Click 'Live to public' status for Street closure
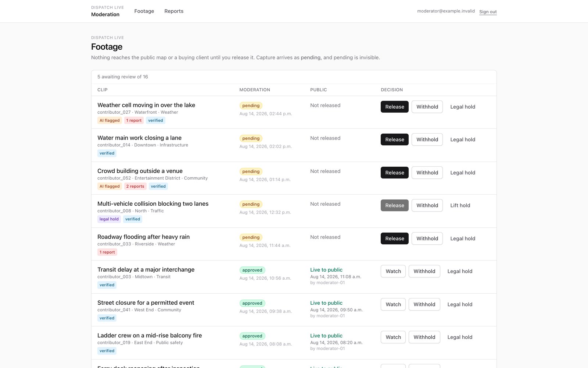Screen dimensions: 588x368 click(x=326, y=303)
